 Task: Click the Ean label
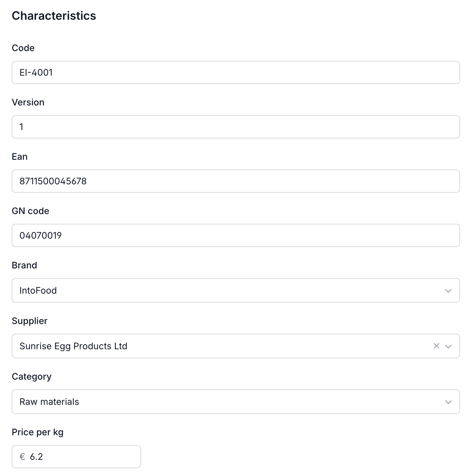point(20,157)
